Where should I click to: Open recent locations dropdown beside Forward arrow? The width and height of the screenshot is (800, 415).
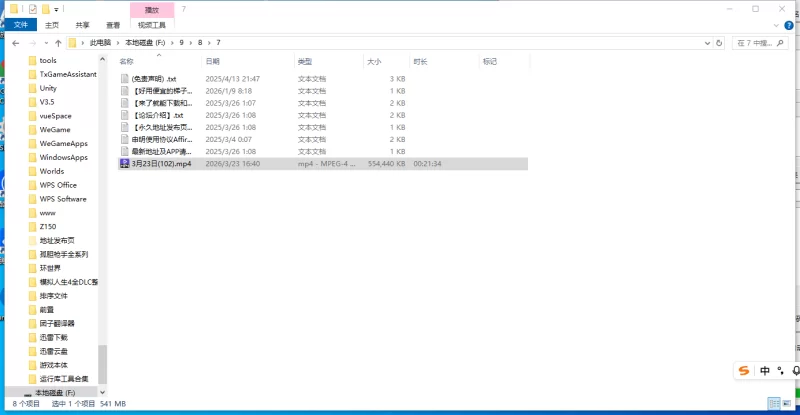46,43
